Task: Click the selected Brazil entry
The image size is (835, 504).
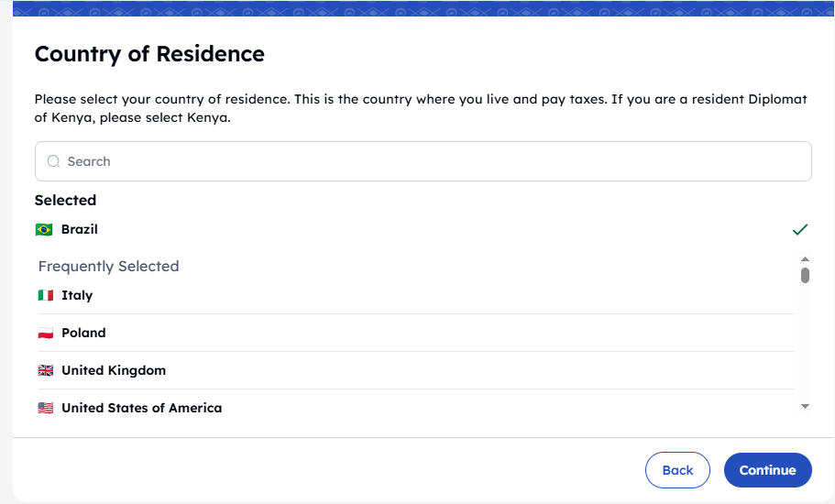Action: coord(80,229)
